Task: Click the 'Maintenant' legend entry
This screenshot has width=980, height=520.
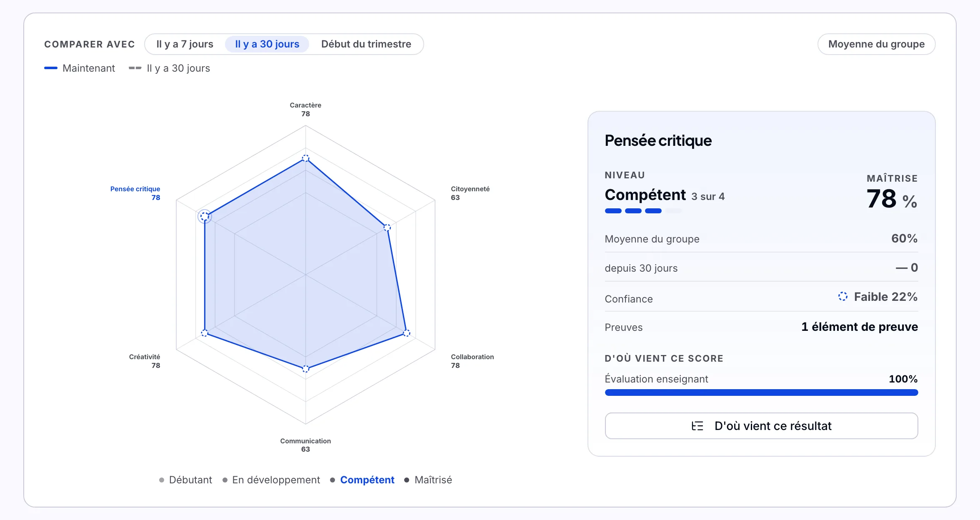Action: click(80, 68)
